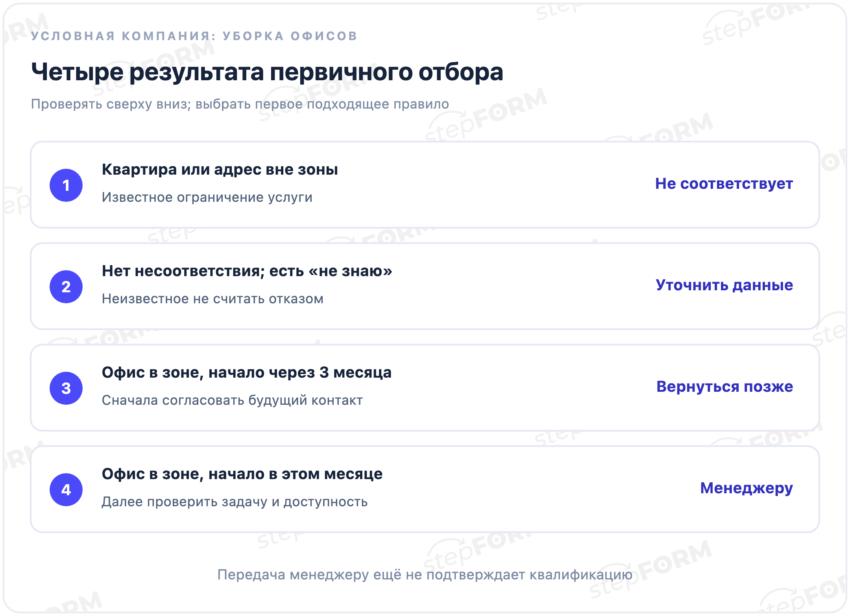850x616 pixels.
Task: Click the numbered circle 4 badge
Action: (x=66, y=490)
